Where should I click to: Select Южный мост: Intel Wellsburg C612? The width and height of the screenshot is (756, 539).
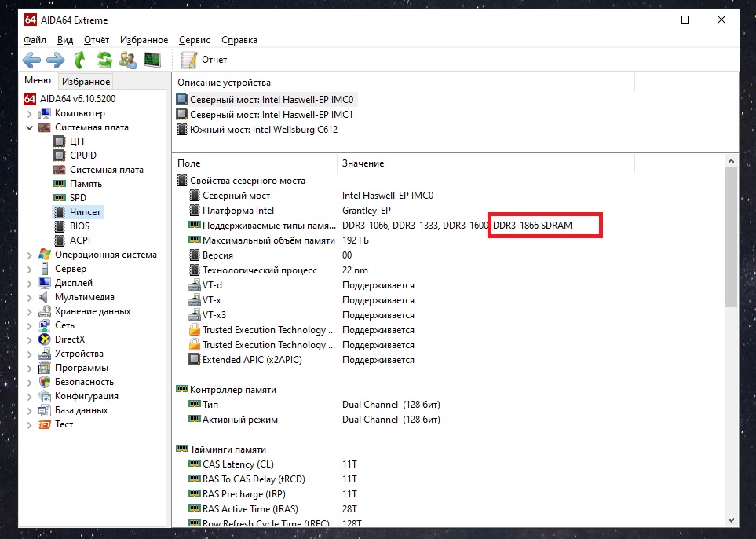[257, 130]
